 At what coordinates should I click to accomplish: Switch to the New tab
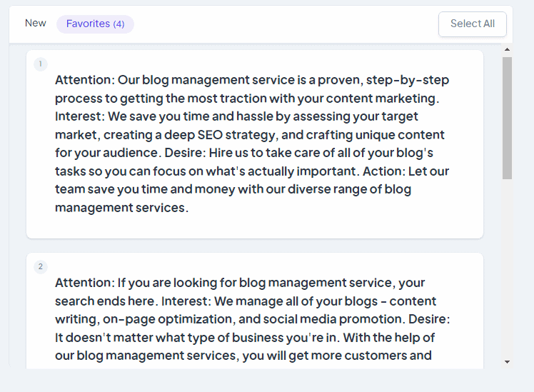pyautogui.click(x=36, y=23)
